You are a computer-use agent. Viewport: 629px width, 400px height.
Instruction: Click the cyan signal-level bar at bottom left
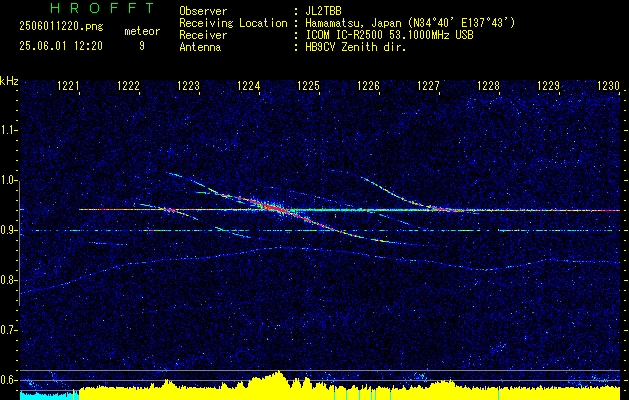point(49,396)
